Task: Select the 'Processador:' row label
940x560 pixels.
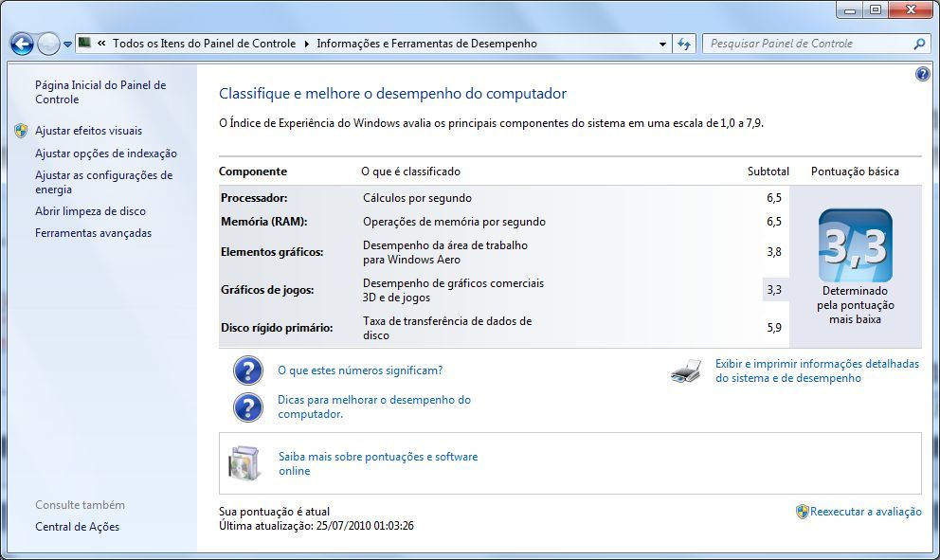Action: pos(254,198)
